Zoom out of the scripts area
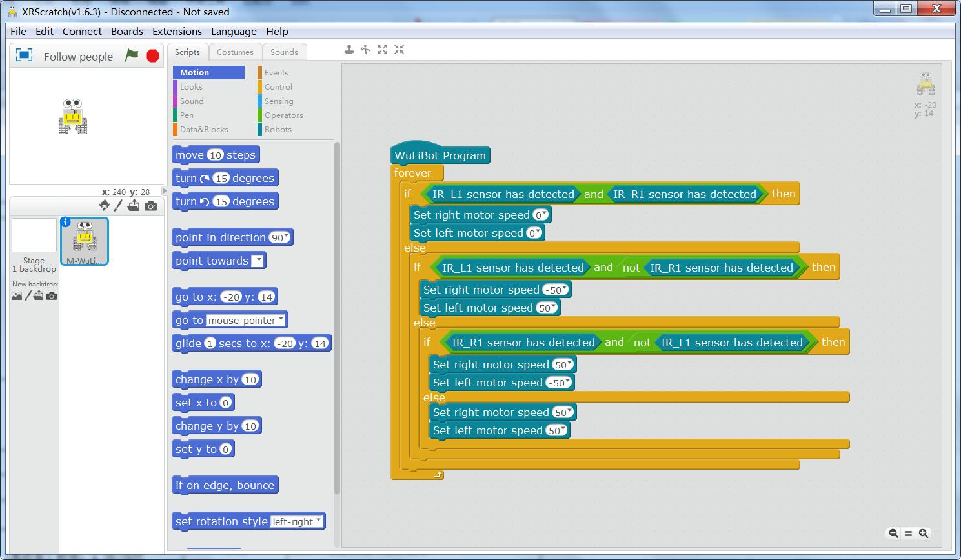Image resolution: width=961 pixels, height=560 pixels. point(893,533)
